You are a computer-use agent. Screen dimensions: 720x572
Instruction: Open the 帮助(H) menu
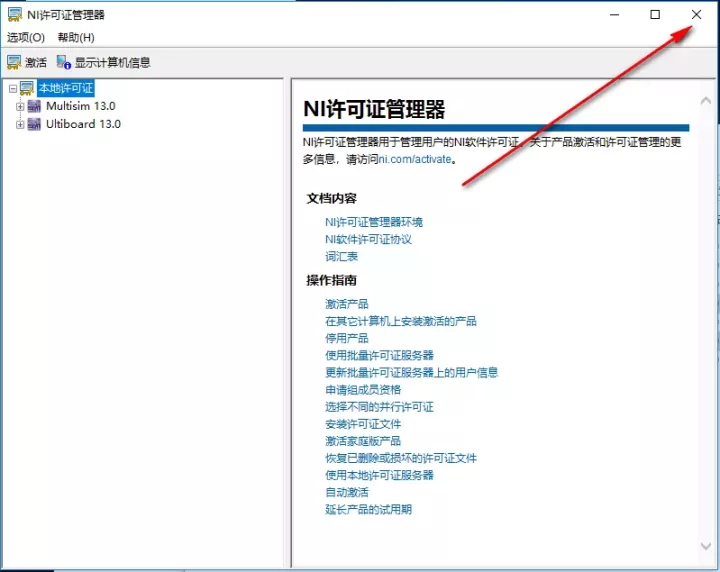point(76,37)
